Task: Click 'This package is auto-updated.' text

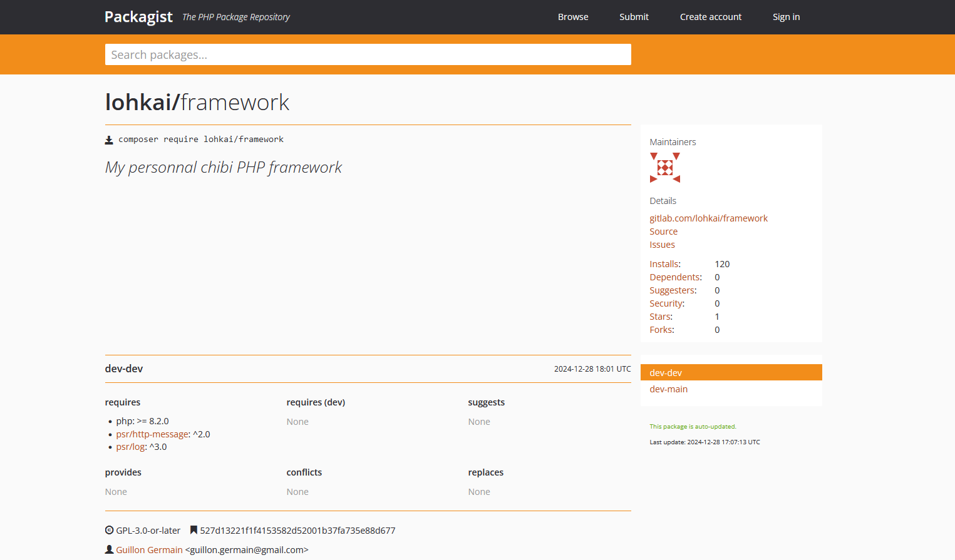Action: point(693,427)
